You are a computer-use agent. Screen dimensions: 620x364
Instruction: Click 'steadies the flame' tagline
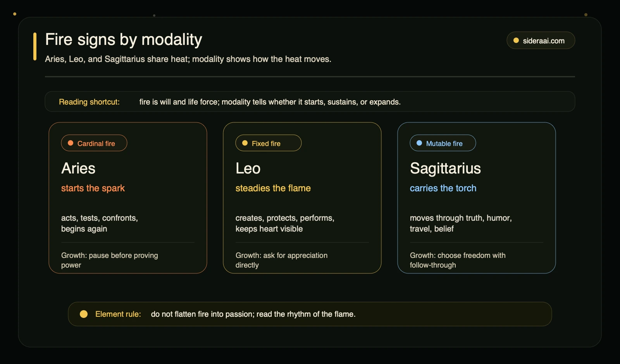point(273,188)
